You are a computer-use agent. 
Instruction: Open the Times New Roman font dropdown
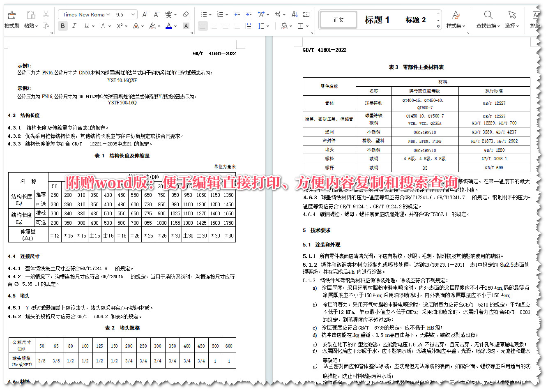(x=84, y=14)
